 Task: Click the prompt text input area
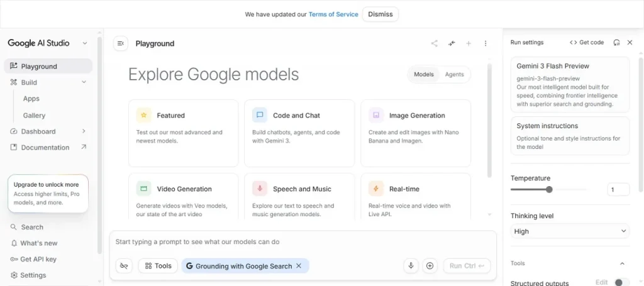[x=303, y=241]
